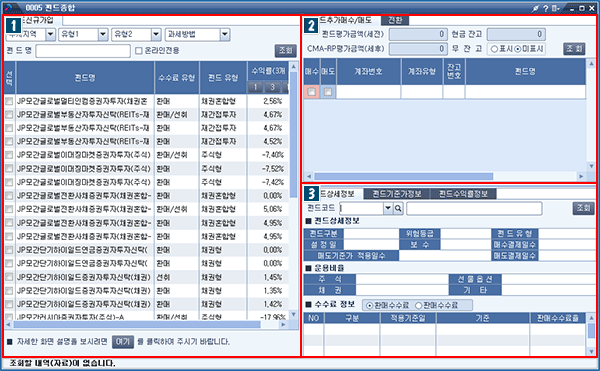Switch to the 펀드수익률정보 tab
Screen dimensions: 600x371
(x=463, y=194)
